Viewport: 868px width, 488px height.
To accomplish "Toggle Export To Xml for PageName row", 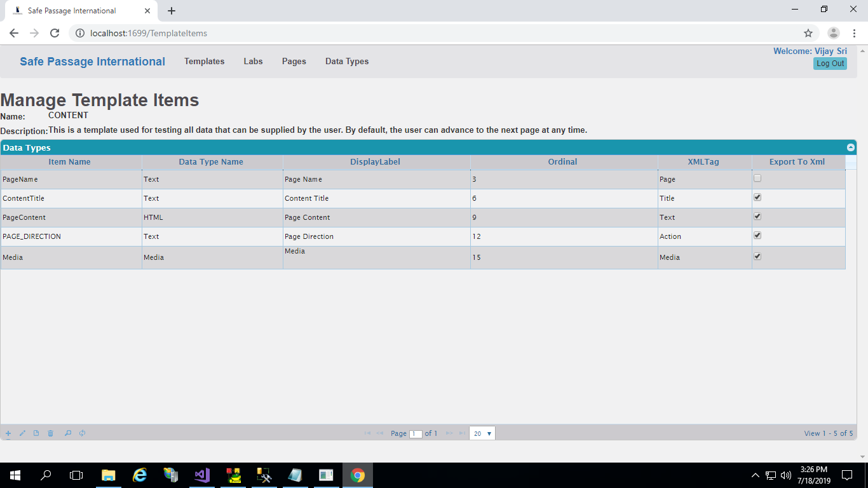I will [x=757, y=179].
